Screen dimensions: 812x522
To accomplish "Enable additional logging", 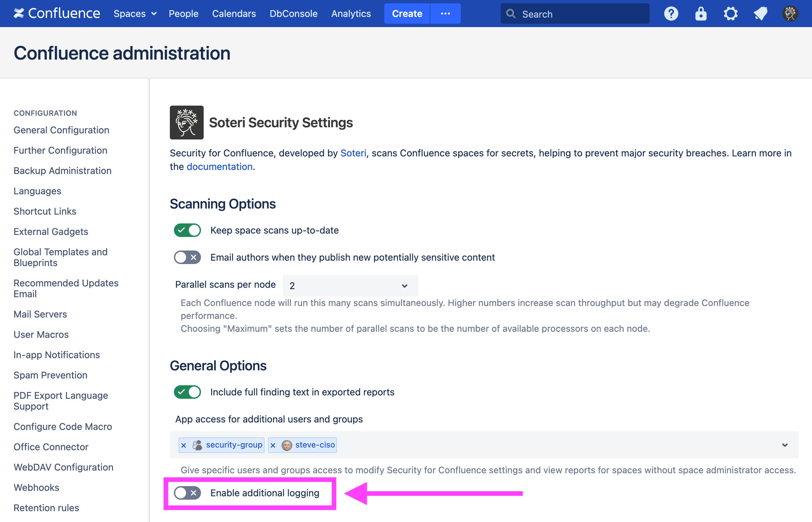I will tap(187, 493).
